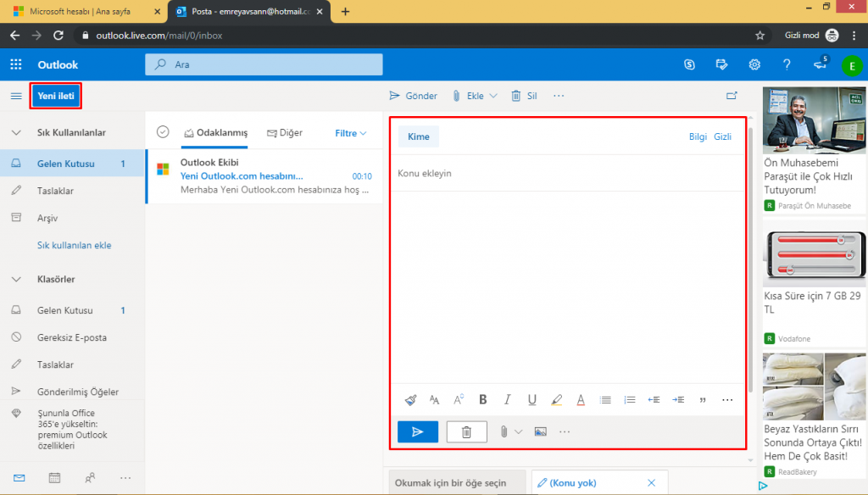Image resolution: width=868 pixels, height=495 pixels.
Task: Open Gelen Kutusu under Sık Kullanılanlar
Action: pyautogui.click(x=72, y=164)
